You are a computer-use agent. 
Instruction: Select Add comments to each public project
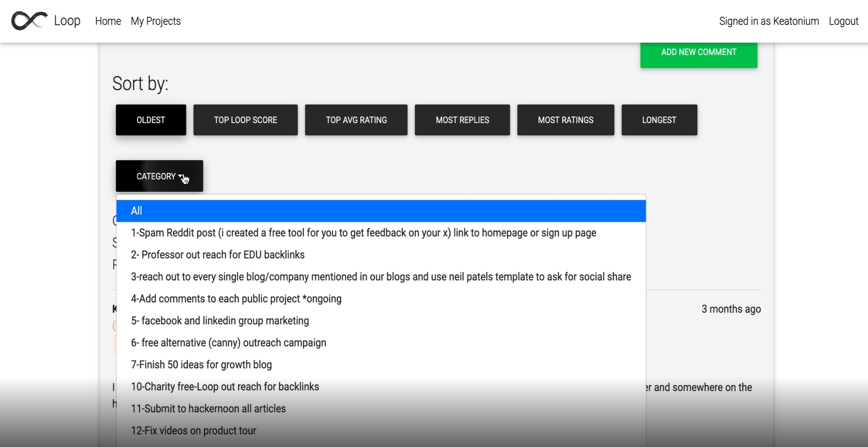click(x=381, y=299)
